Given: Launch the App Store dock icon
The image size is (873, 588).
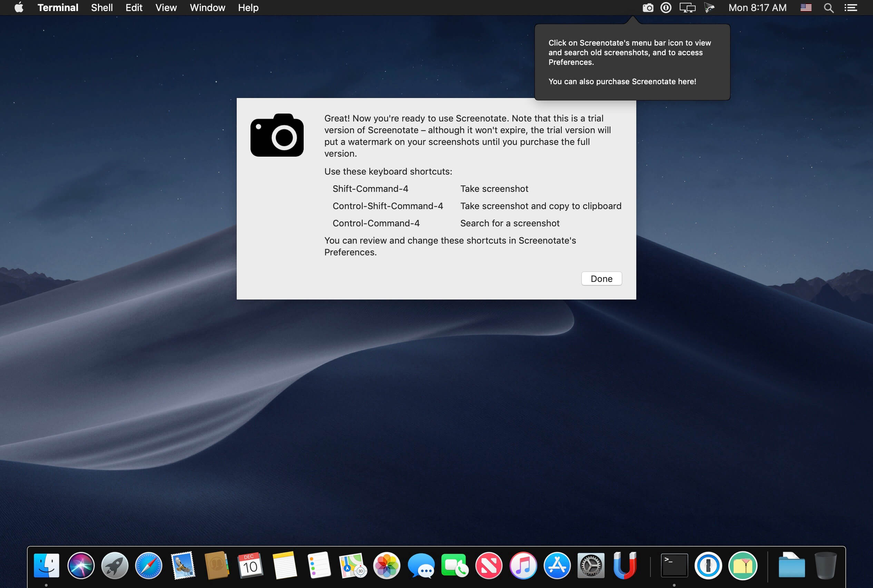Looking at the screenshot, I should (x=557, y=565).
